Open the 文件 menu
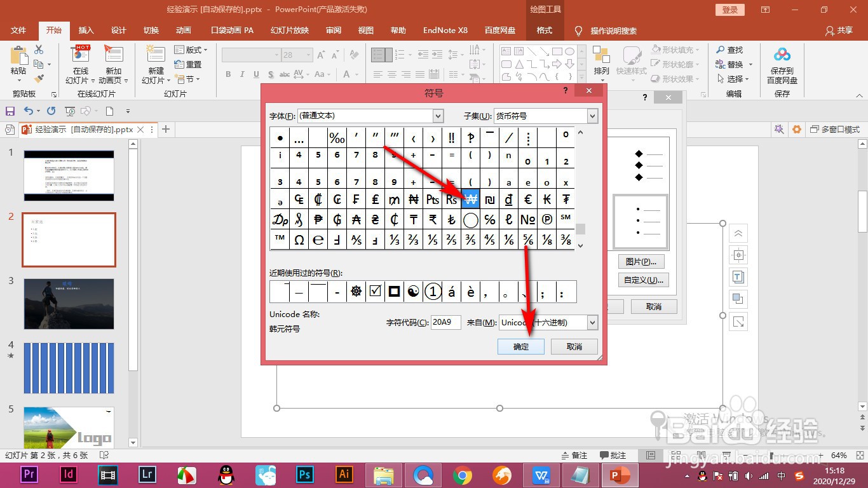The height and width of the screenshot is (488, 868). coord(18,30)
